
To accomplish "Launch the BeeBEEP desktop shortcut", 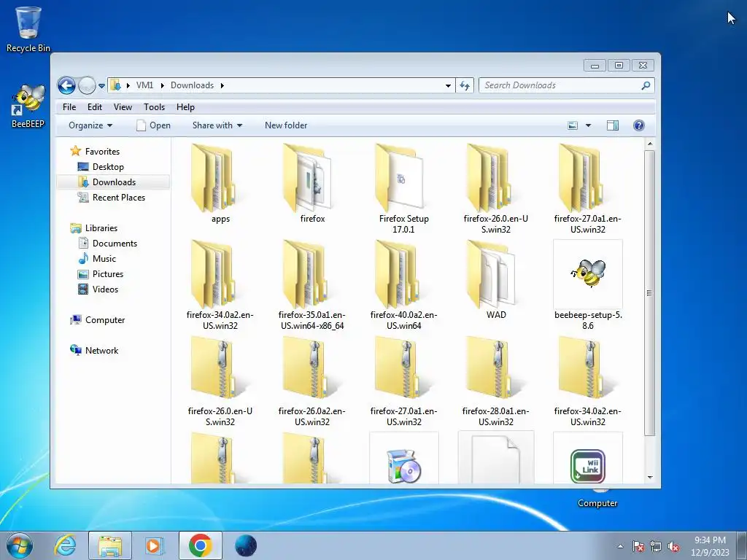I will click(x=28, y=106).
